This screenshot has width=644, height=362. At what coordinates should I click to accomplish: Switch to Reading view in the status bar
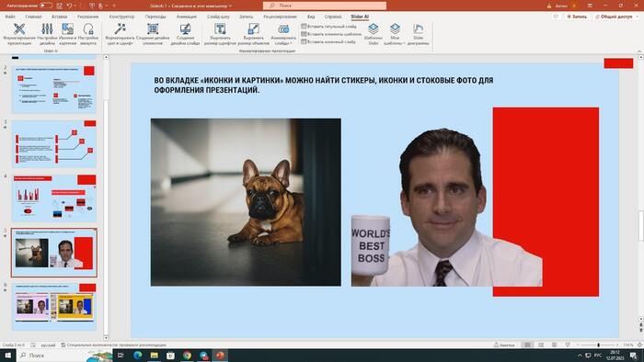tap(554, 345)
